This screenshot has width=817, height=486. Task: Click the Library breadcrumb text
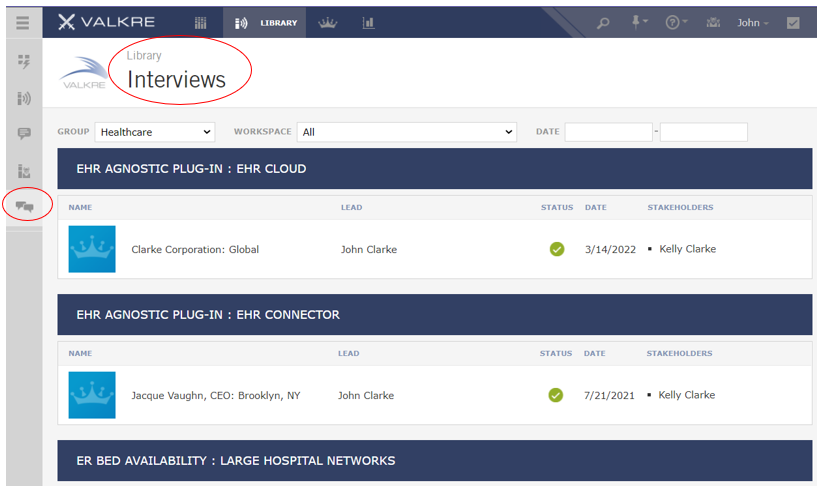[x=144, y=55]
